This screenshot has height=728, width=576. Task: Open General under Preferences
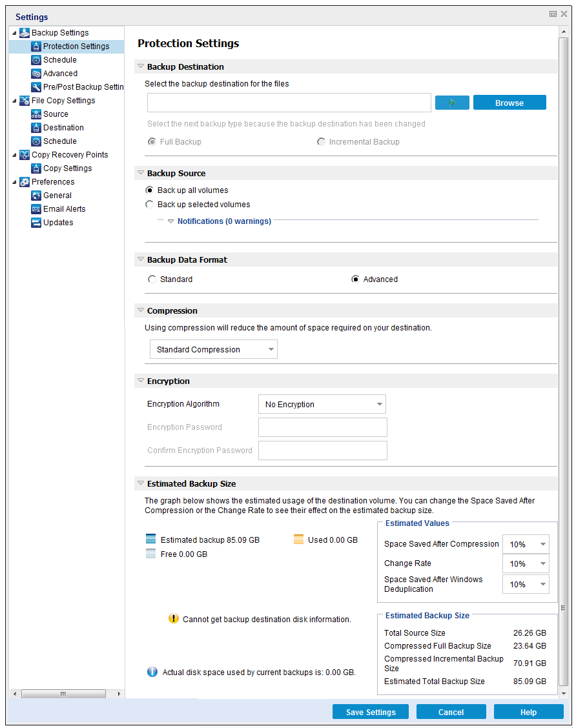tap(37, 195)
